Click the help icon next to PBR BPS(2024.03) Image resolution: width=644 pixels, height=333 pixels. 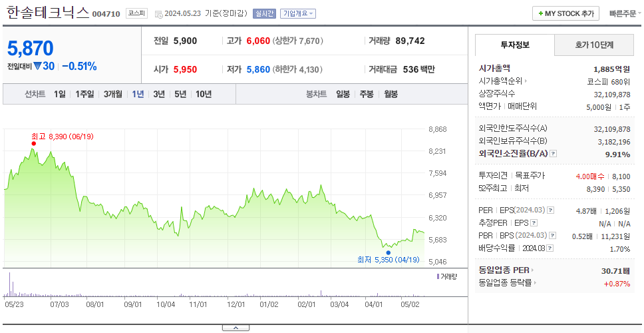click(551, 236)
